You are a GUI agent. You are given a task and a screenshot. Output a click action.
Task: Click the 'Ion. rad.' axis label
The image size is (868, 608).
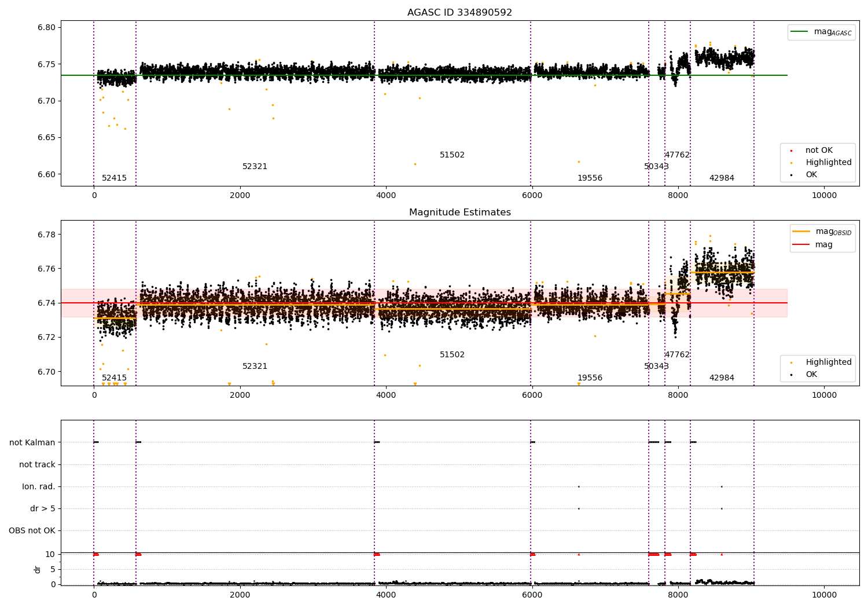click(x=39, y=487)
